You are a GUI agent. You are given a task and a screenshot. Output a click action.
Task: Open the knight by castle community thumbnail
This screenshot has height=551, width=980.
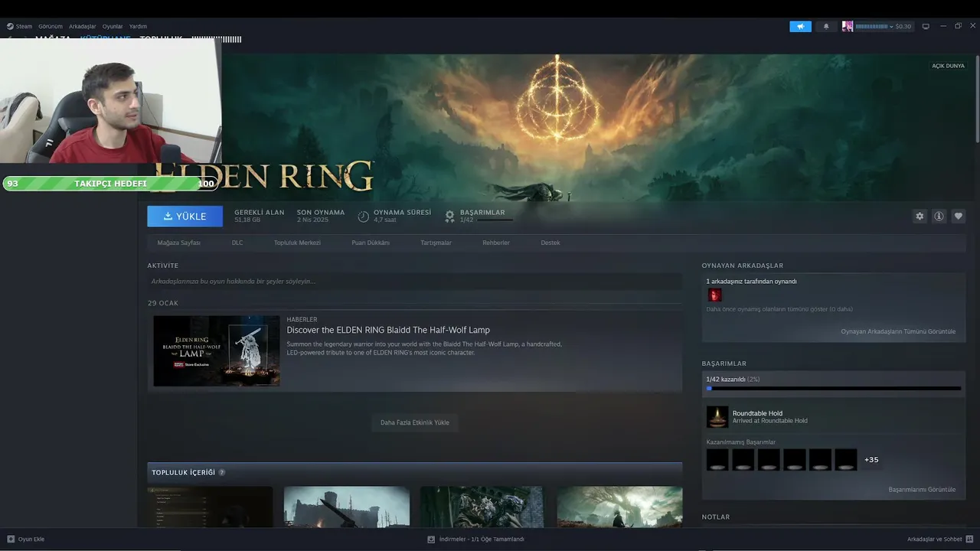pos(347,507)
